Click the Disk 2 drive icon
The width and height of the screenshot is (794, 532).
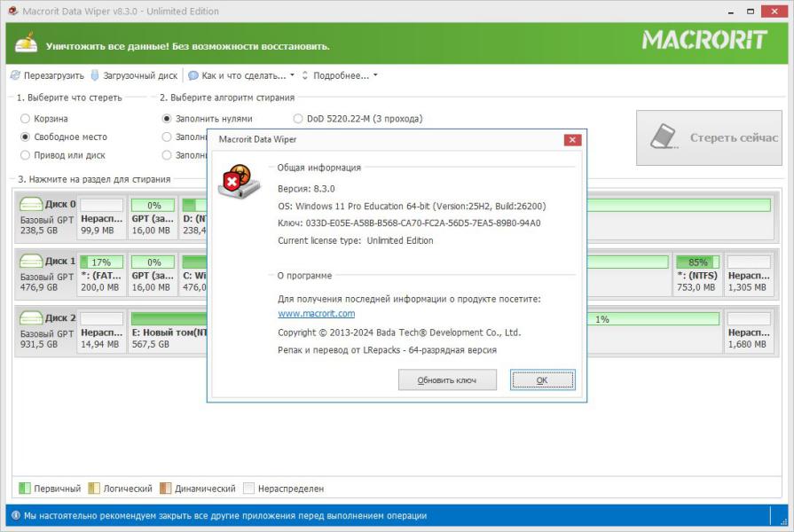pyautogui.click(x=31, y=318)
